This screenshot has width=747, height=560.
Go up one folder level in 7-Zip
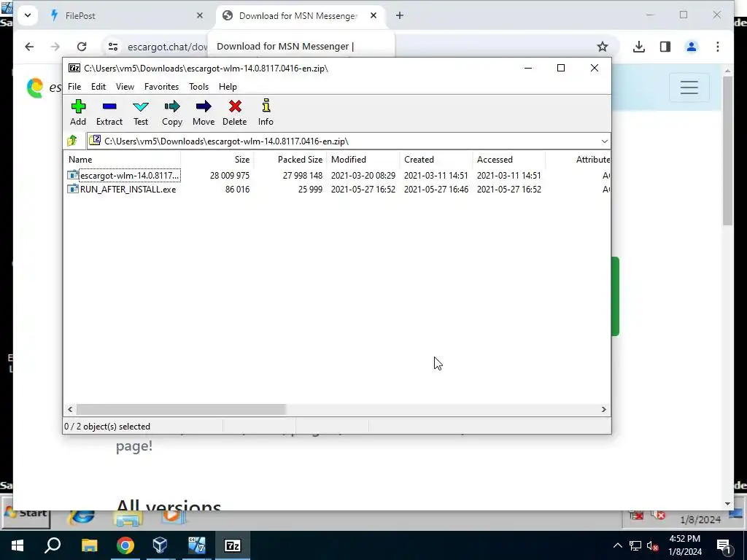[x=72, y=141]
